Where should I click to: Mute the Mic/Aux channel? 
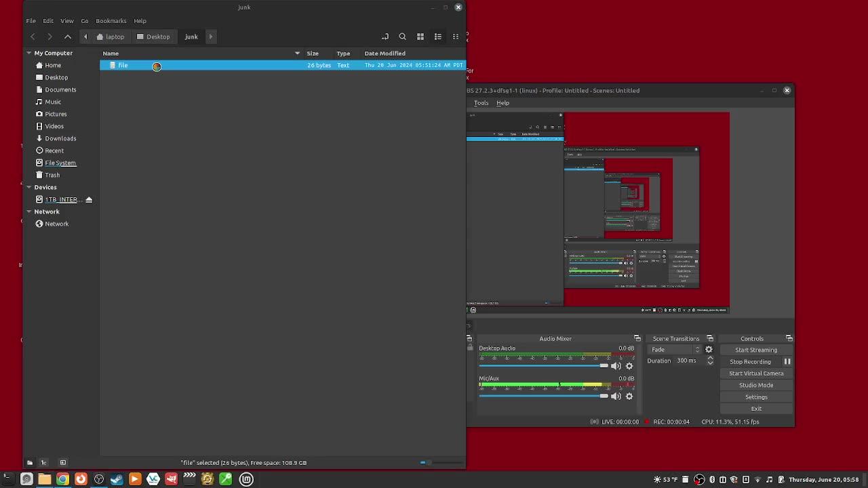(x=616, y=396)
